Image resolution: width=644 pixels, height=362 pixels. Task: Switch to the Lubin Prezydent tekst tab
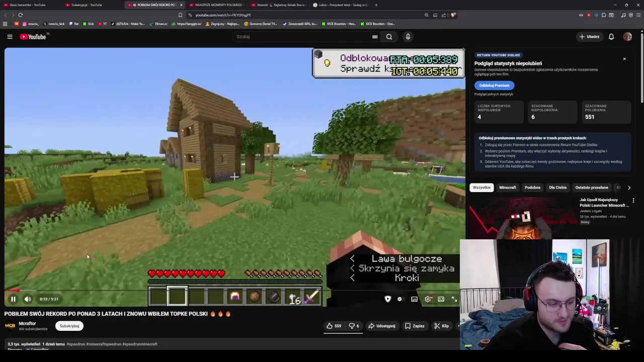click(340, 5)
